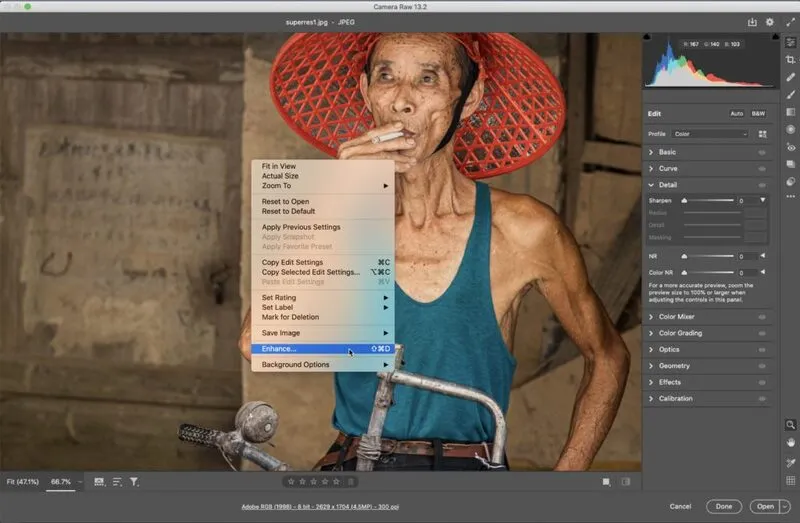Image resolution: width=800 pixels, height=523 pixels.
Task: Collapse the Detail panel
Action: 651,185
